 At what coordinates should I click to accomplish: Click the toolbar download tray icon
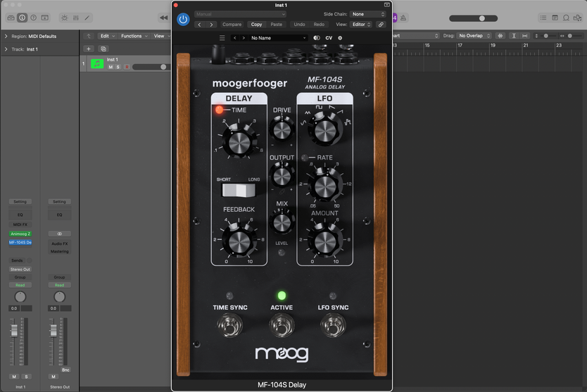click(x=44, y=18)
